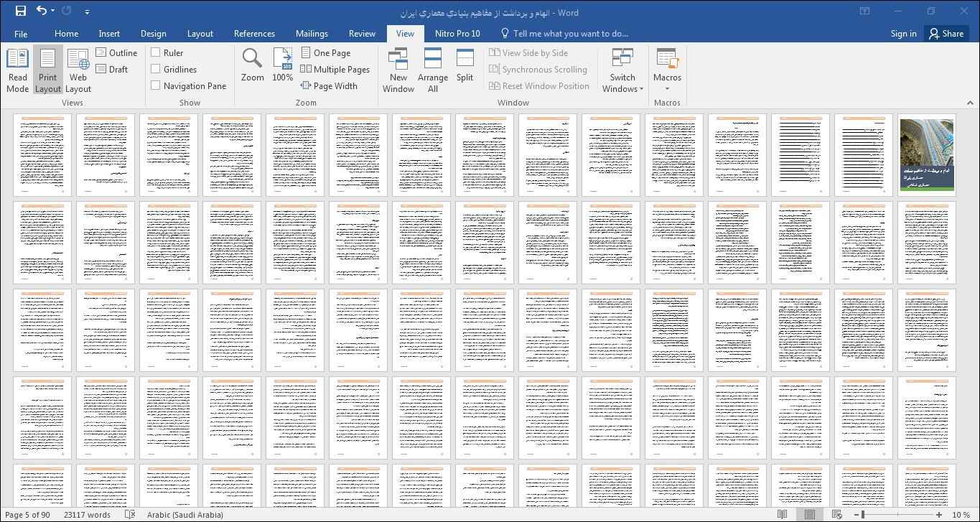This screenshot has height=522, width=980.
Task: Select the Mailings tab
Action: [312, 34]
